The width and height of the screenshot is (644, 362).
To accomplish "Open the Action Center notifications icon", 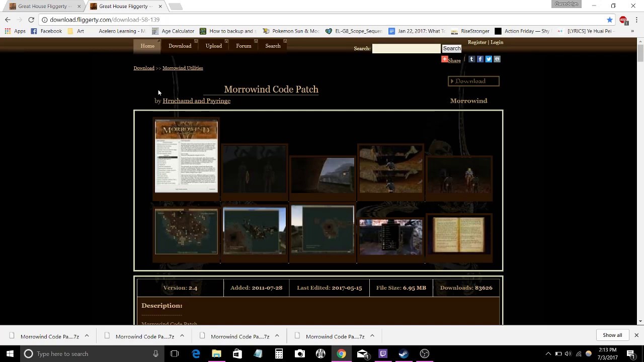I will click(x=630, y=354).
